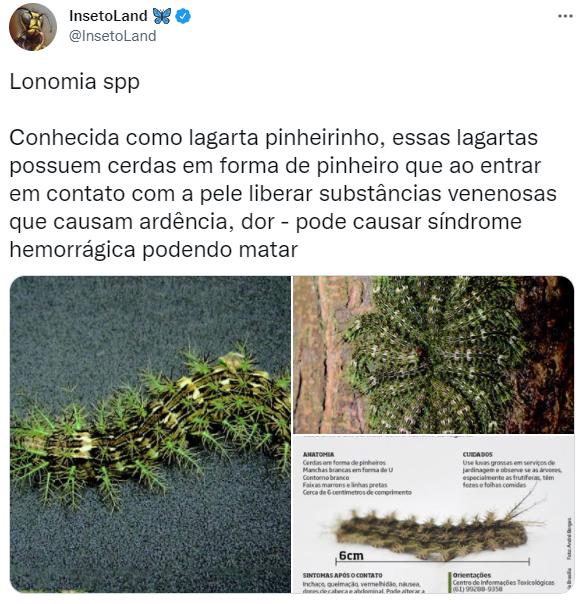The width and height of the screenshot is (586, 604).
Task: Open the 6cm caterpillar infographic image
Action: coord(433,514)
